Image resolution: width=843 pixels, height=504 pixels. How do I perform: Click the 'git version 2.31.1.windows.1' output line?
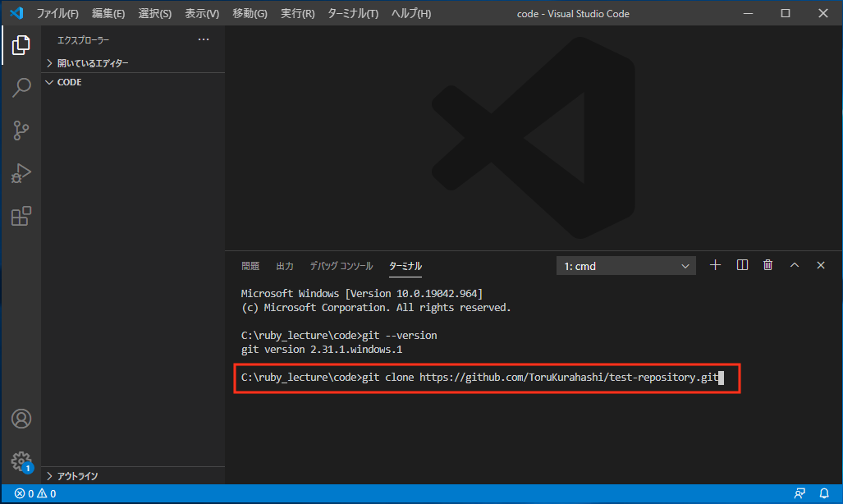(322, 350)
